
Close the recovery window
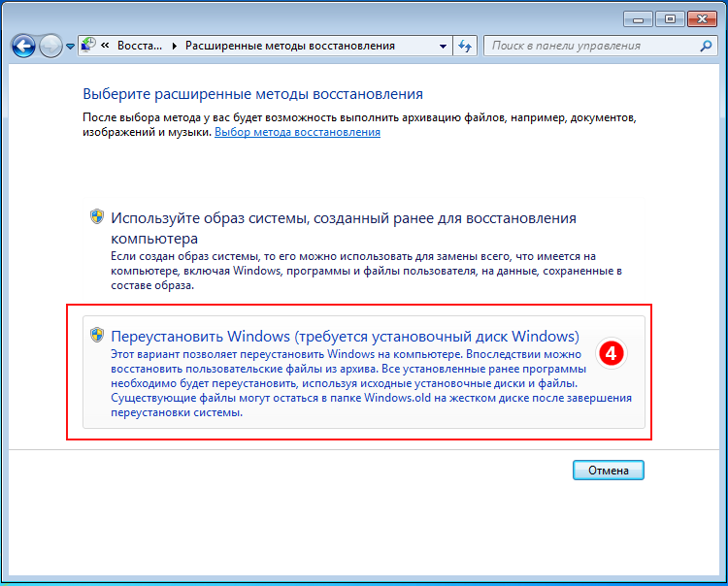pos(702,19)
